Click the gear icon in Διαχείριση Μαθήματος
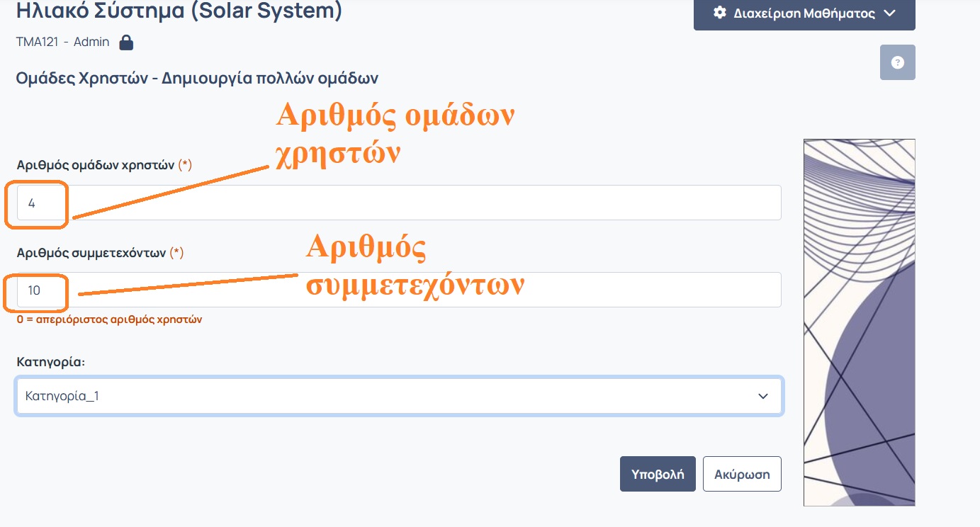Viewport: 980px width, 527px height. (720, 13)
